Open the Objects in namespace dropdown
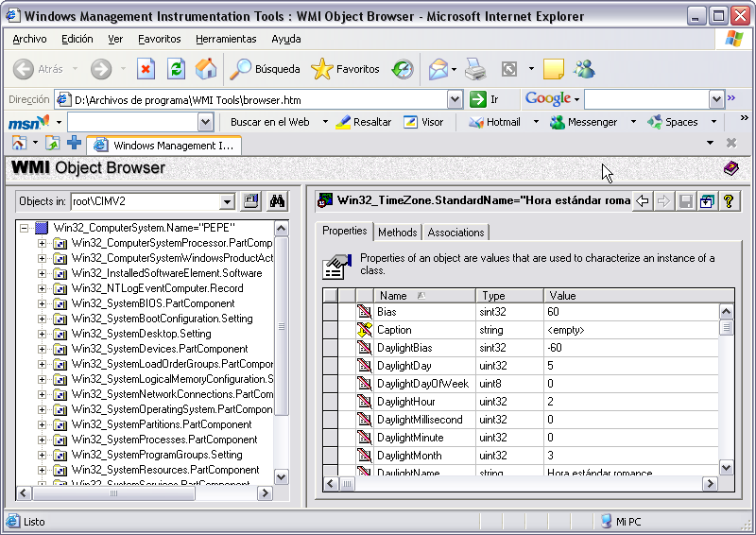The height and width of the screenshot is (535, 756). (x=227, y=201)
